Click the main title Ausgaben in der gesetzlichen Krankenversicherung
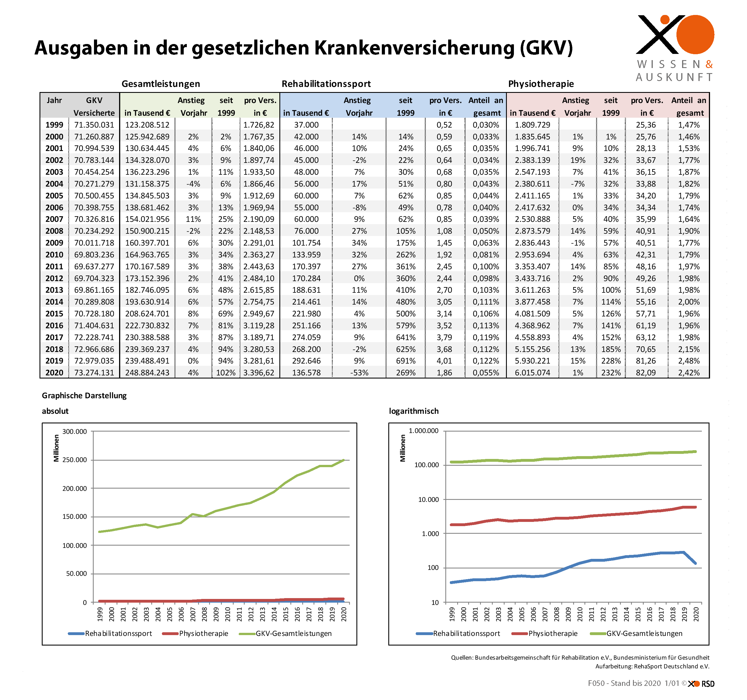 [303, 48]
